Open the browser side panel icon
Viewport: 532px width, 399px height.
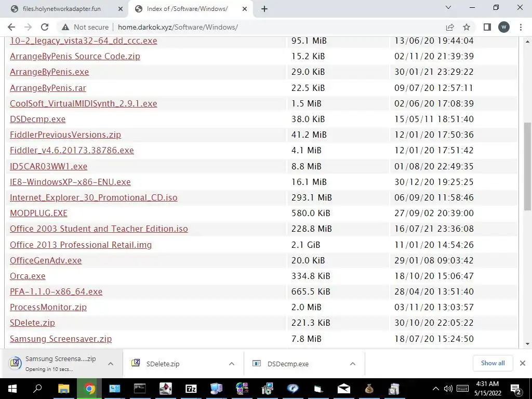tap(487, 27)
